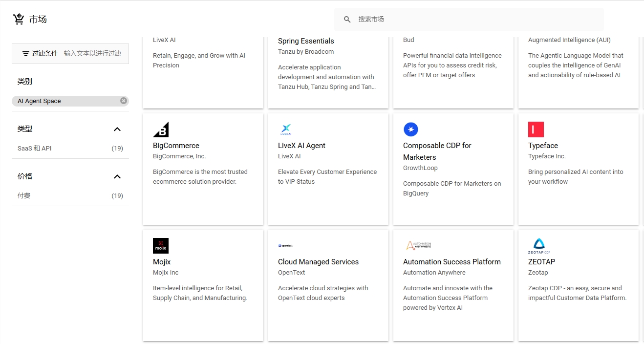Image resolution: width=644 pixels, height=344 pixels.
Task: Remove the AI Agent Space category chip
Action: 123,101
